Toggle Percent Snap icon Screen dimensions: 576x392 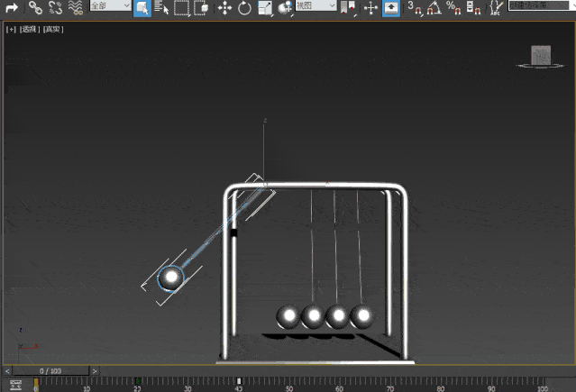453,8
